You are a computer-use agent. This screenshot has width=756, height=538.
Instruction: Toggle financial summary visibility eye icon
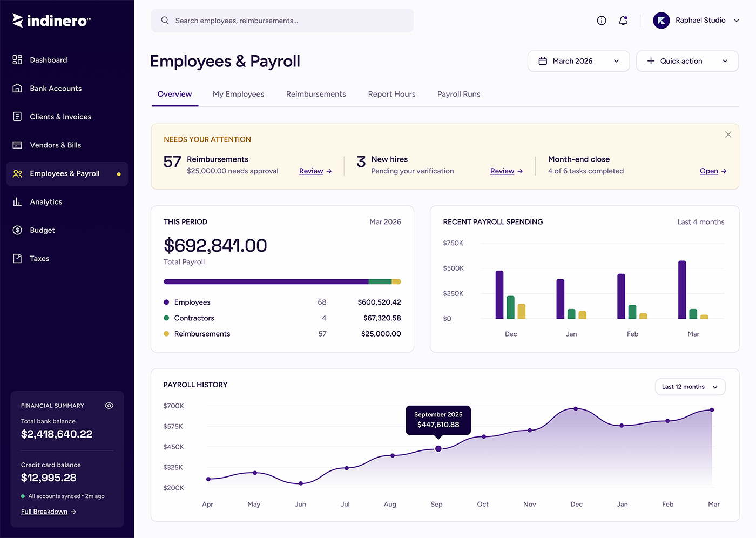click(109, 406)
